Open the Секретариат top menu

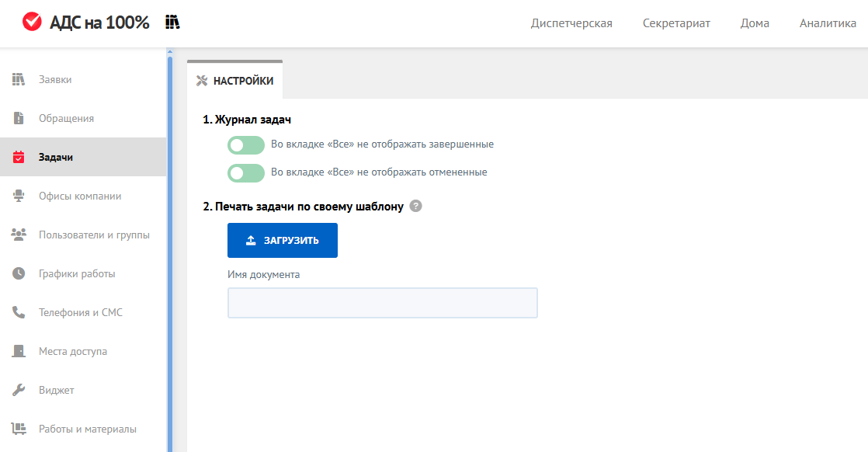(x=676, y=23)
